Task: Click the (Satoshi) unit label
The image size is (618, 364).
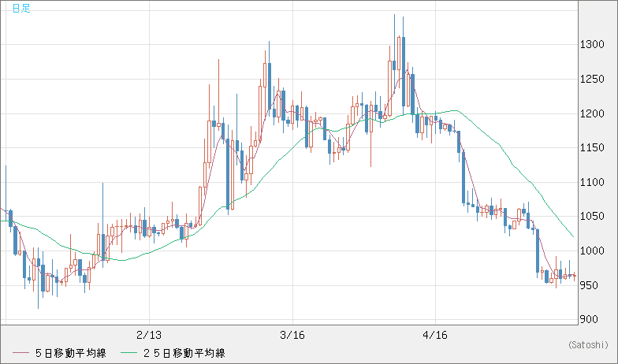Action: (588, 345)
